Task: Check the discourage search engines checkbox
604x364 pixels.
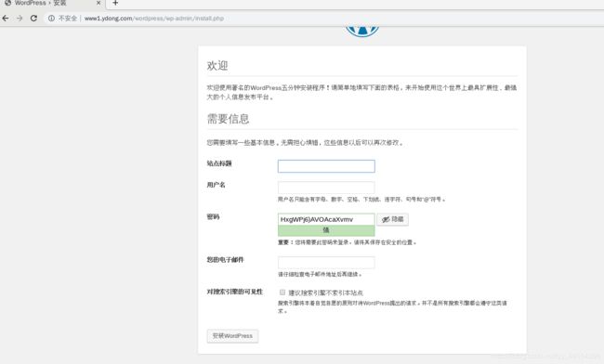Action: click(x=282, y=292)
